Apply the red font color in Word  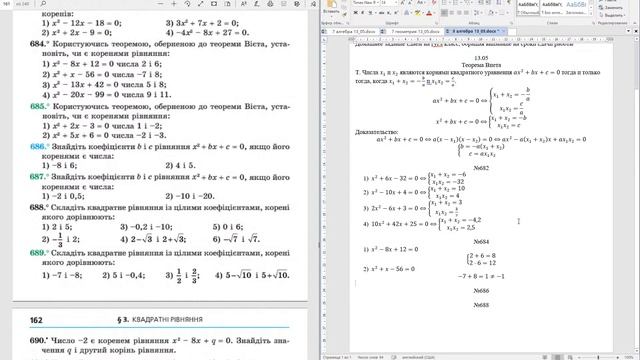pos(429,13)
